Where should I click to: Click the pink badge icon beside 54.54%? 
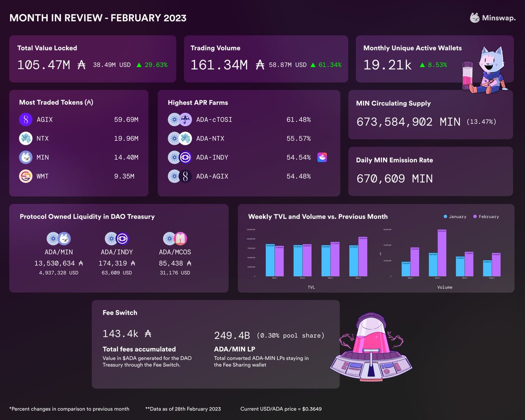pyautogui.click(x=322, y=157)
